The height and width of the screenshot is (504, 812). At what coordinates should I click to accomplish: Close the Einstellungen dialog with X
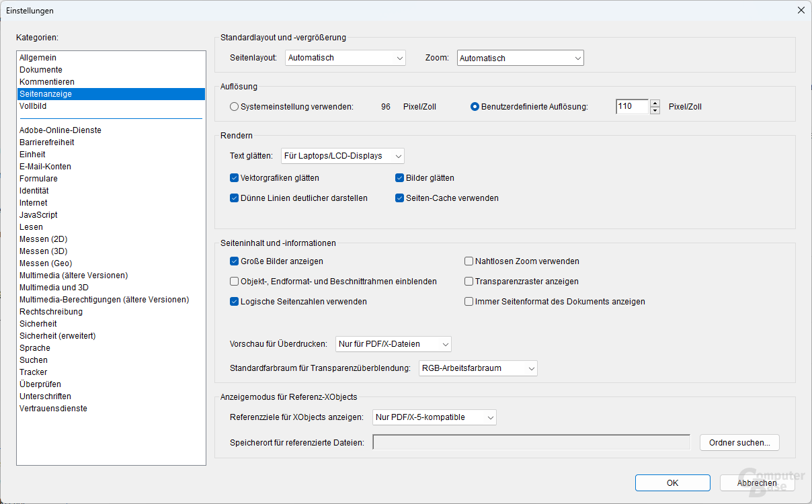click(801, 11)
